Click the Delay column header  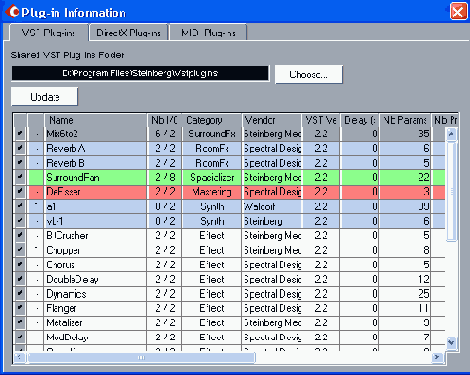(x=360, y=120)
